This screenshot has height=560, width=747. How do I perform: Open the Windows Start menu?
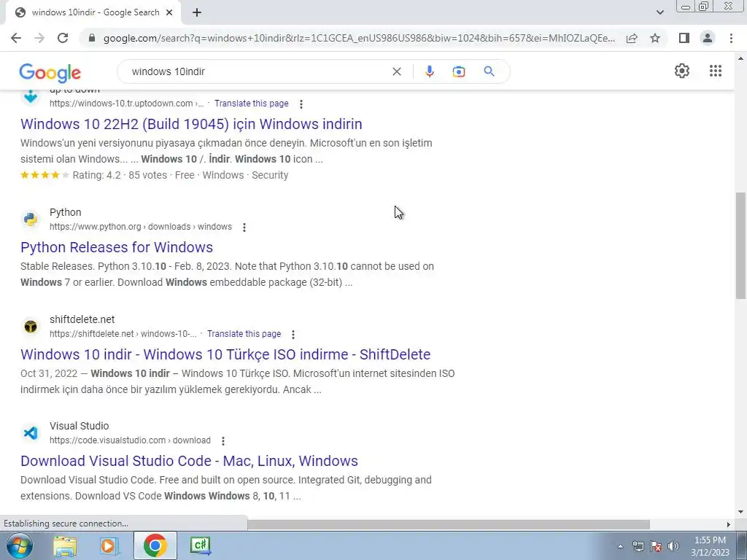click(x=19, y=545)
